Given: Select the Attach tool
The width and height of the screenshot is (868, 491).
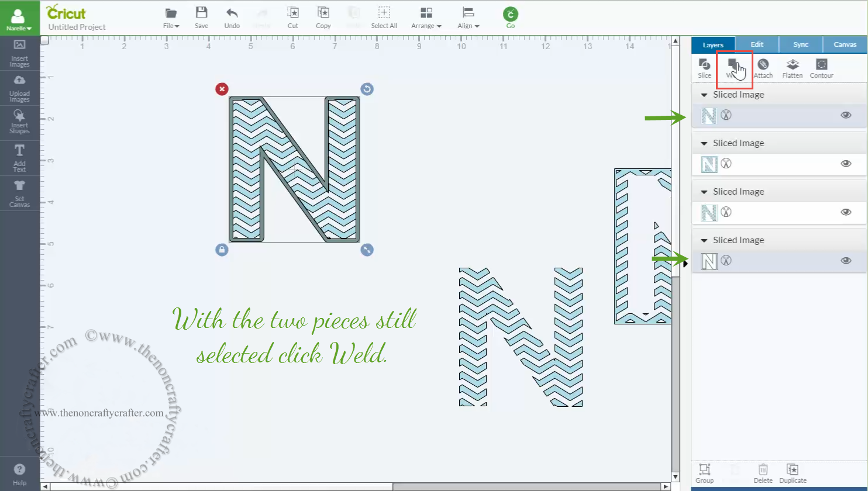Looking at the screenshot, I should 763,68.
